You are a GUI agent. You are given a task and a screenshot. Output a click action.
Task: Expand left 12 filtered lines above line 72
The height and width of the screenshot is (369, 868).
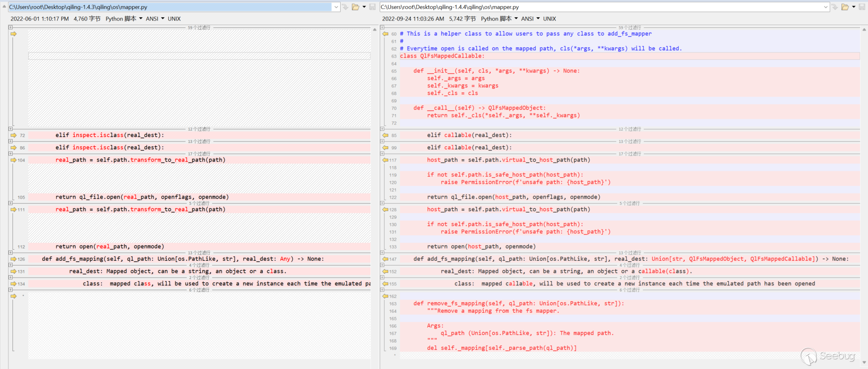(10, 129)
